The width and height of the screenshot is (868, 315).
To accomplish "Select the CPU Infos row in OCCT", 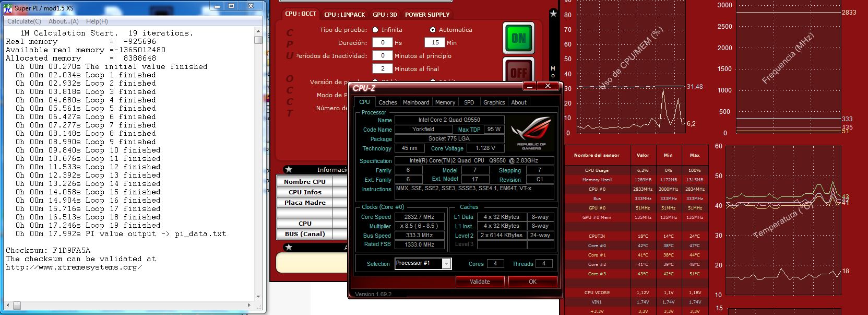I will pyautogui.click(x=312, y=192).
